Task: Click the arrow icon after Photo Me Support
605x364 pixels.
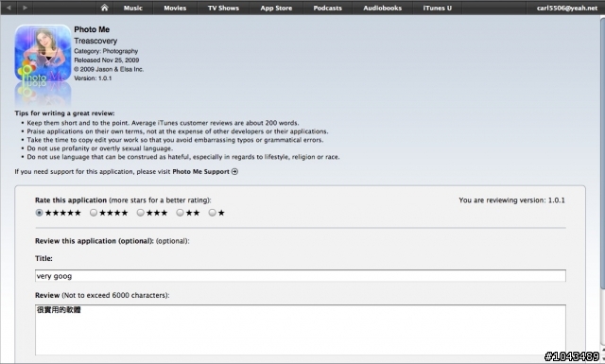Action: [x=234, y=171]
